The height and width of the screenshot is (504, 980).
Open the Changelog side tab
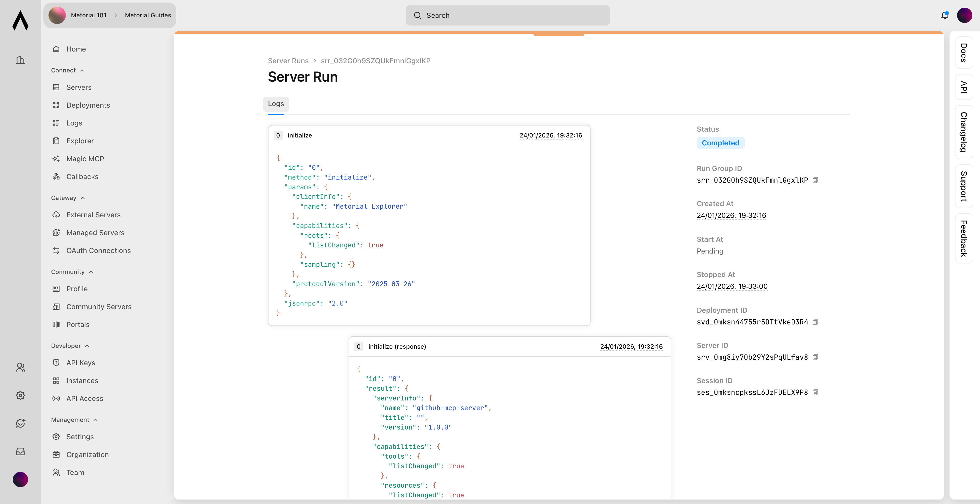coord(964,132)
